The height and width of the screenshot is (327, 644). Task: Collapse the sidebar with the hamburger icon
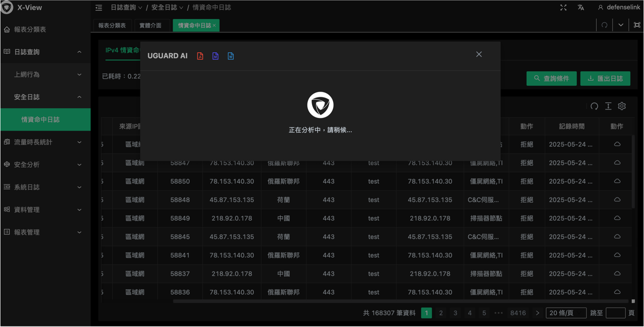(99, 8)
